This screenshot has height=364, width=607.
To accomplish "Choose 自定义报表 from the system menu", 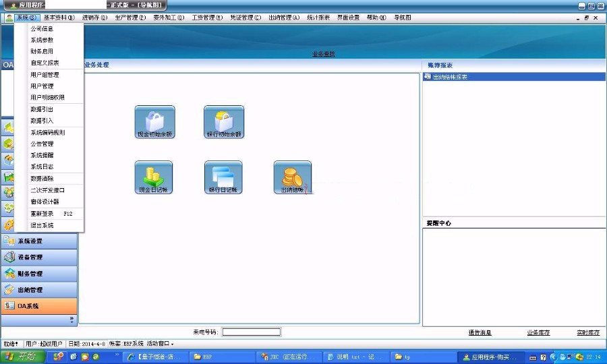I will [49, 63].
